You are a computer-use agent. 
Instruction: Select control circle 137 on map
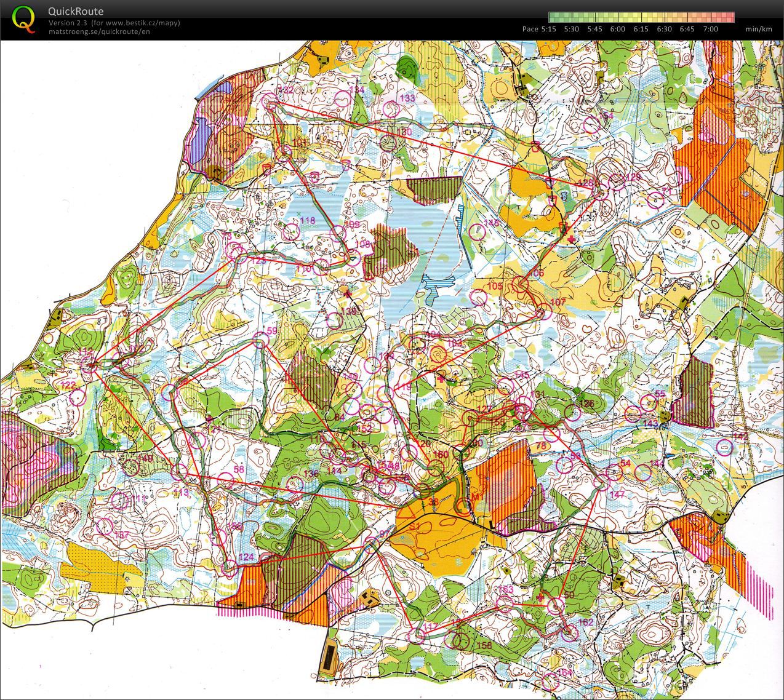pyautogui.click(x=105, y=526)
